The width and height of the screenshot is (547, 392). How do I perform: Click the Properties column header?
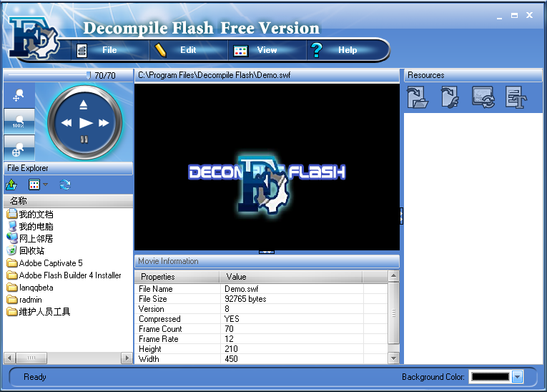click(177, 277)
